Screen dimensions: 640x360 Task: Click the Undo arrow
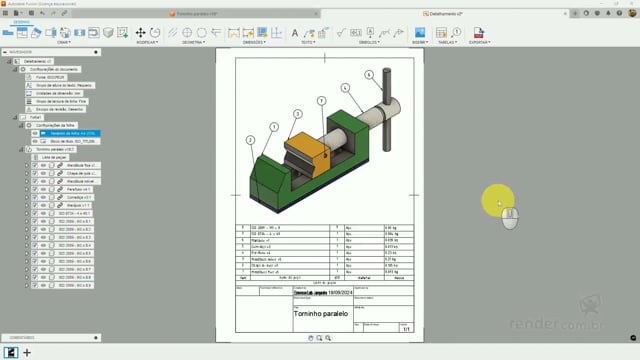42,13
